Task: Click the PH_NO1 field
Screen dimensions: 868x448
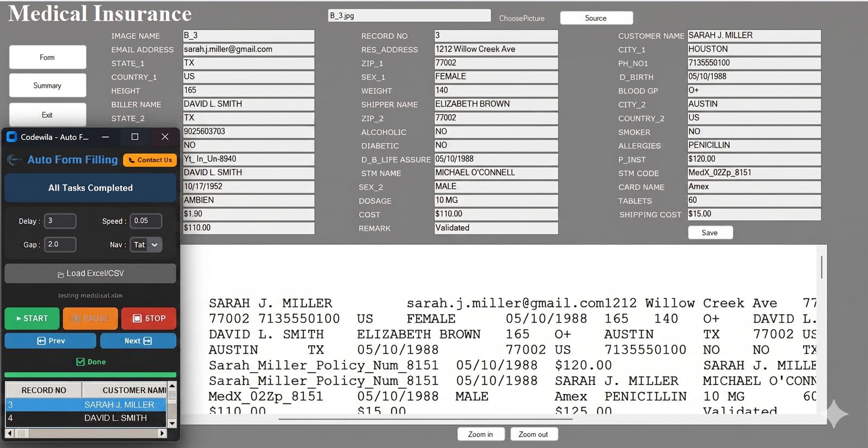Action: (754, 63)
